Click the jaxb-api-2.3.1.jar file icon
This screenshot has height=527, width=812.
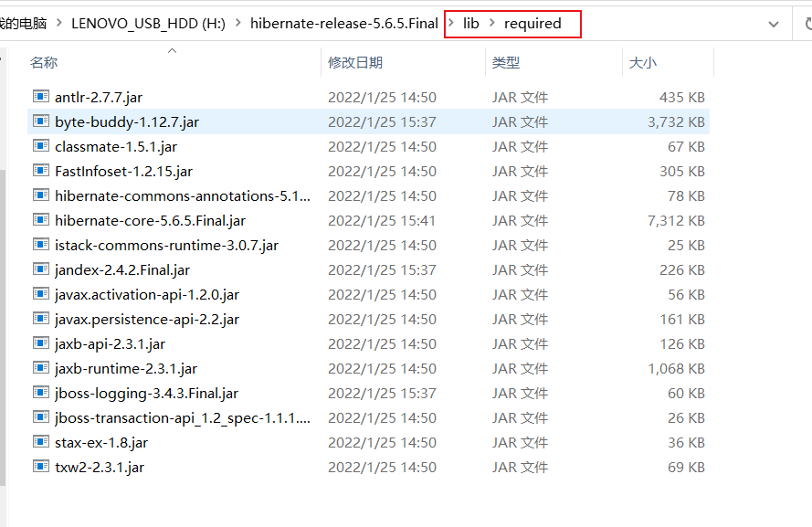pos(41,343)
